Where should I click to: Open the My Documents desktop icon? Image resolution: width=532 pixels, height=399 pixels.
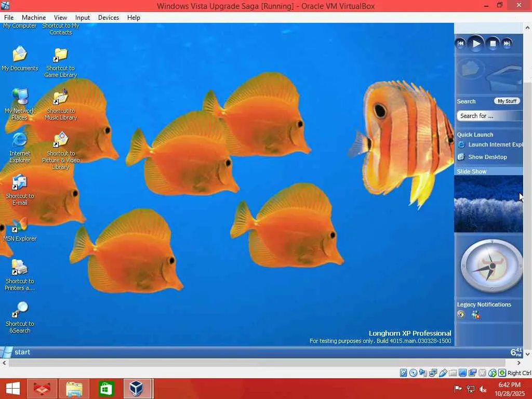click(x=20, y=59)
